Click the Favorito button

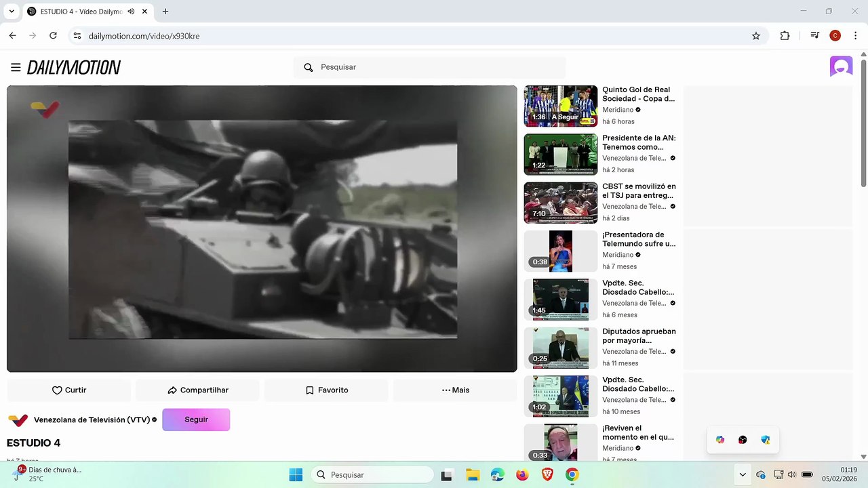[x=326, y=390]
